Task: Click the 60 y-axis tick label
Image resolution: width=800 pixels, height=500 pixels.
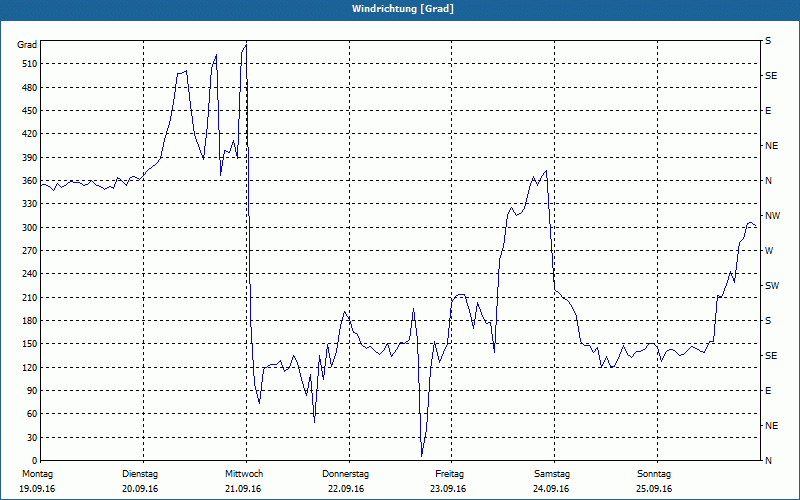Action: pos(32,414)
